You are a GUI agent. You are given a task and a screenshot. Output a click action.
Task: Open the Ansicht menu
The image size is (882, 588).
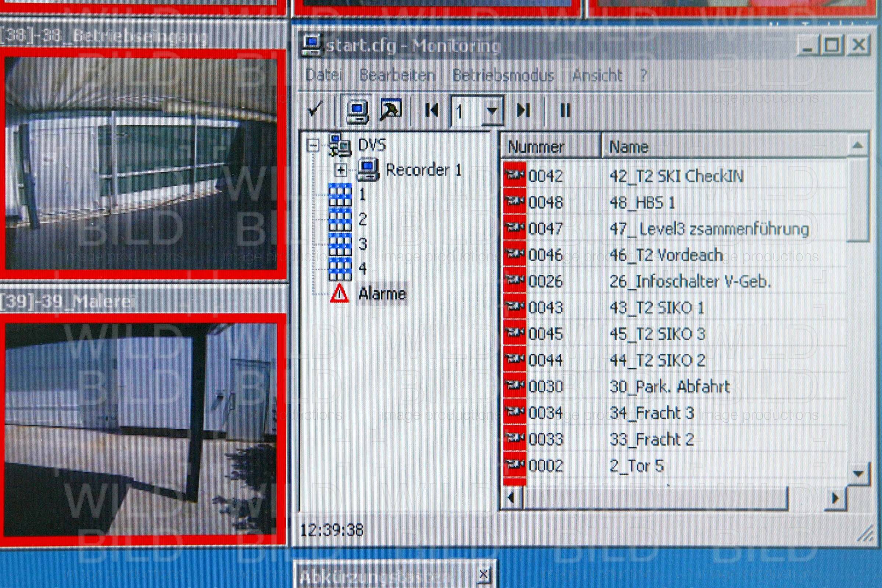(597, 75)
